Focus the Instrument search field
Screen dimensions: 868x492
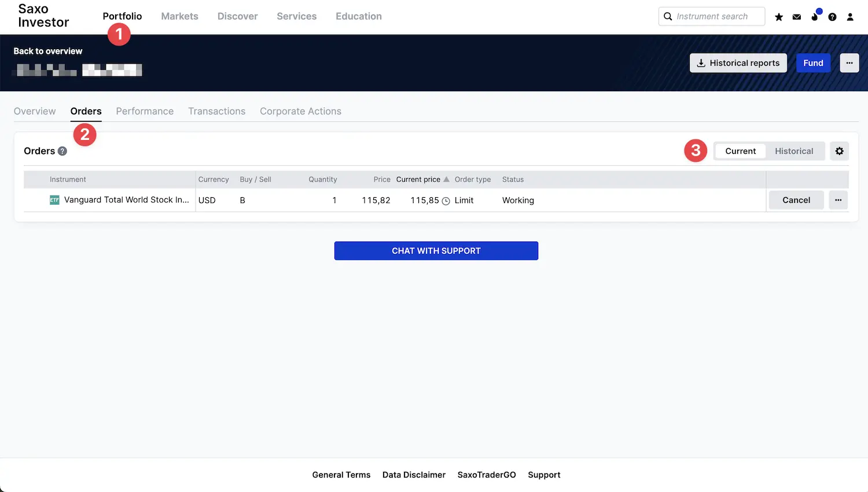pos(712,16)
